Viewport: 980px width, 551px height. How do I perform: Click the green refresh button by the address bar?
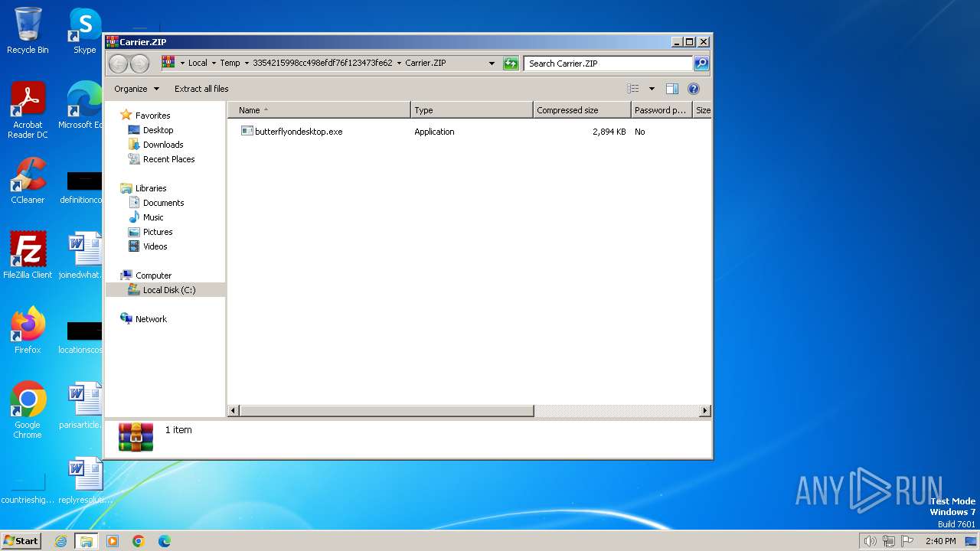(x=511, y=64)
